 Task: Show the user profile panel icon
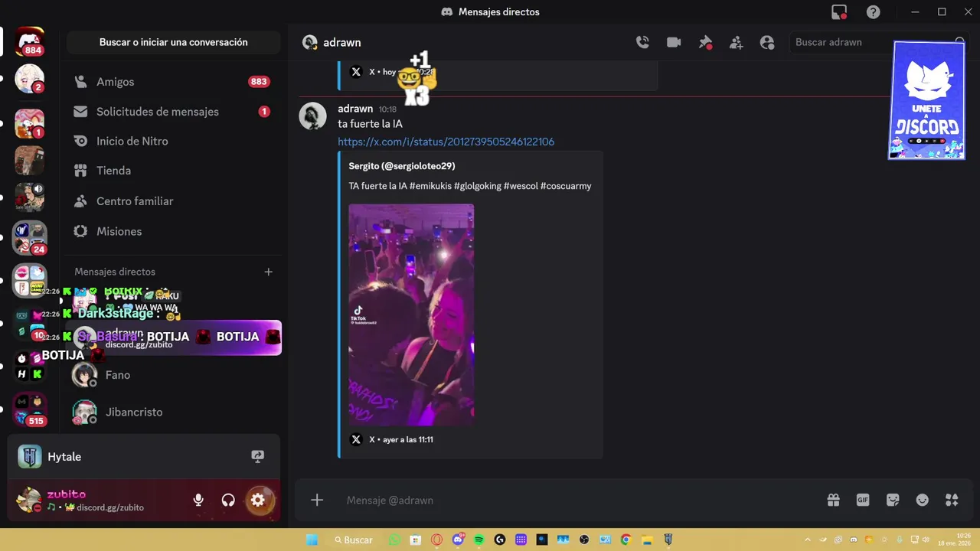click(x=767, y=43)
